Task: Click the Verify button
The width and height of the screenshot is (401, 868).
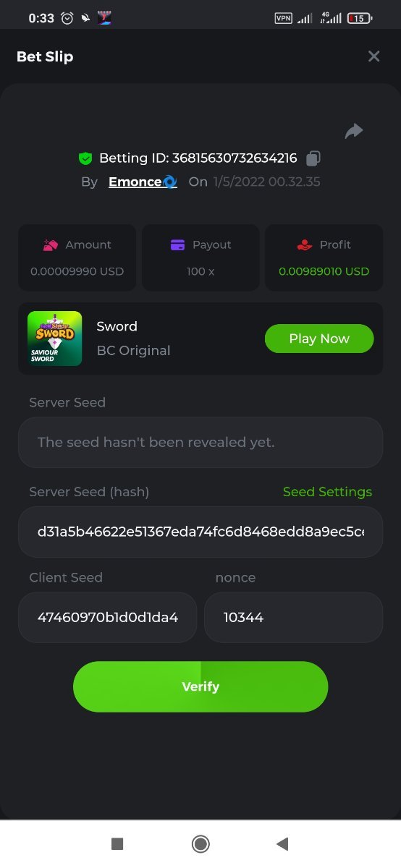Action: point(200,686)
